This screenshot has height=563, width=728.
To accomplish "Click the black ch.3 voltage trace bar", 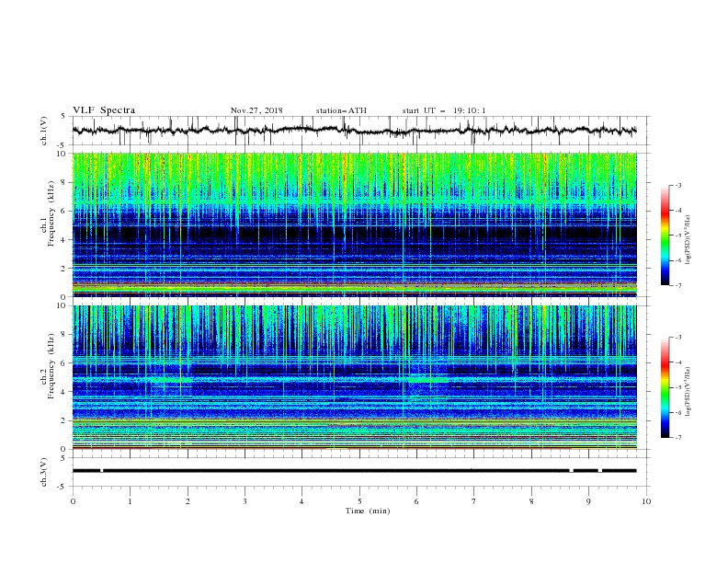I will point(354,471).
